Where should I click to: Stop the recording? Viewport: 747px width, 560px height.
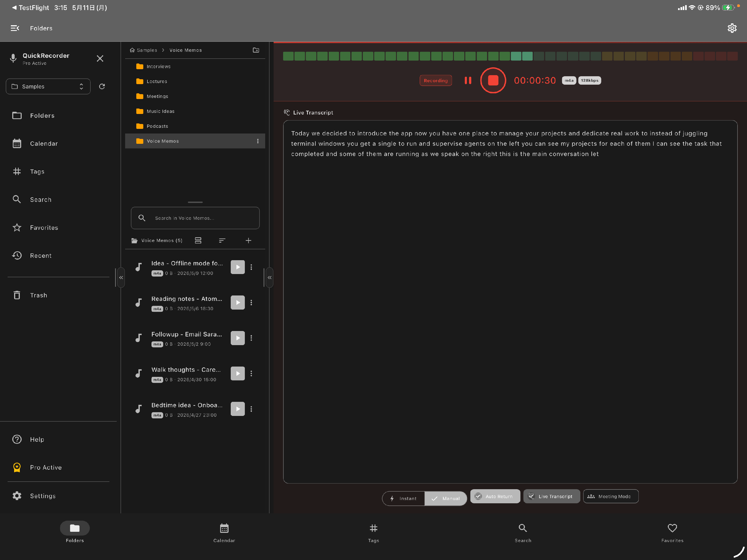pos(493,80)
